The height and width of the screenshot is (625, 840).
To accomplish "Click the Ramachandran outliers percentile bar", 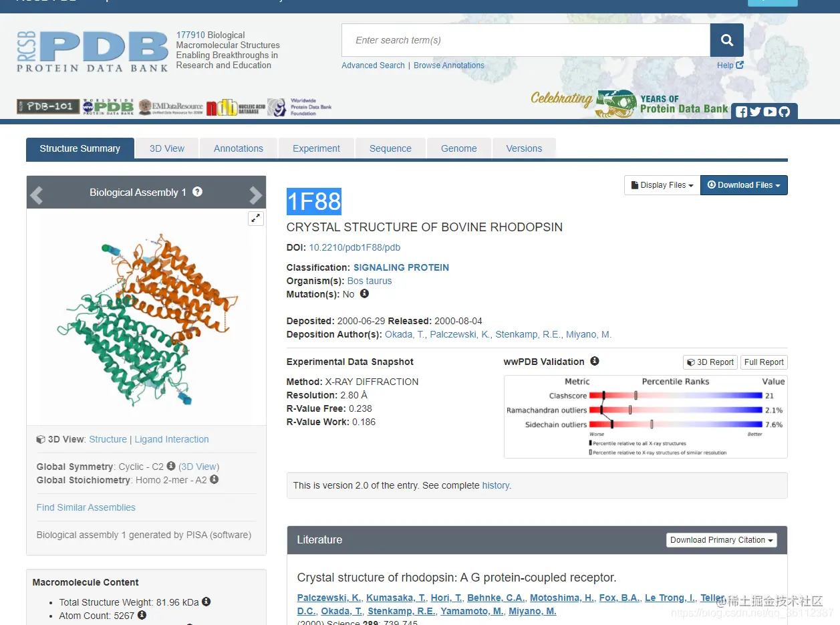I will tap(676, 410).
